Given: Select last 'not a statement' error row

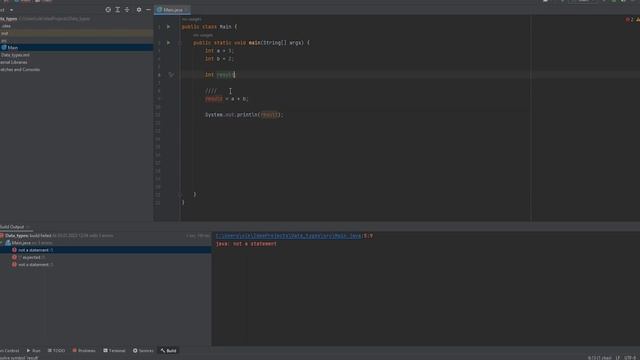Looking at the screenshot, I should pos(105,265).
